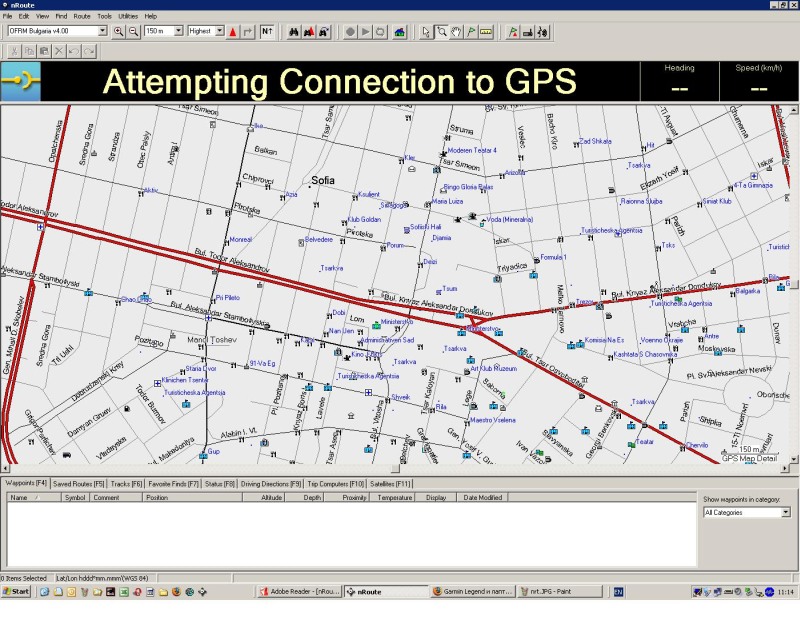Click the red triangle GPS position icon
Screen dimensions: 800x636
(233, 32)
